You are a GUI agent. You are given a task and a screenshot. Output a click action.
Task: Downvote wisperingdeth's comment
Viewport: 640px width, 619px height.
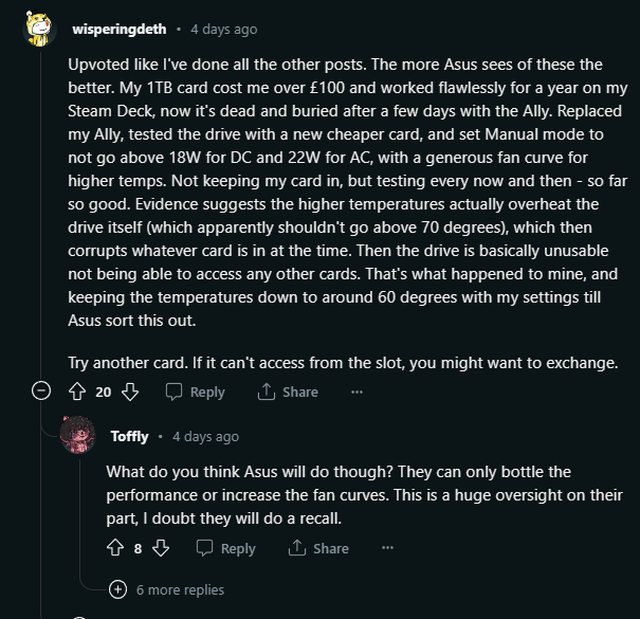click(129, 391)
